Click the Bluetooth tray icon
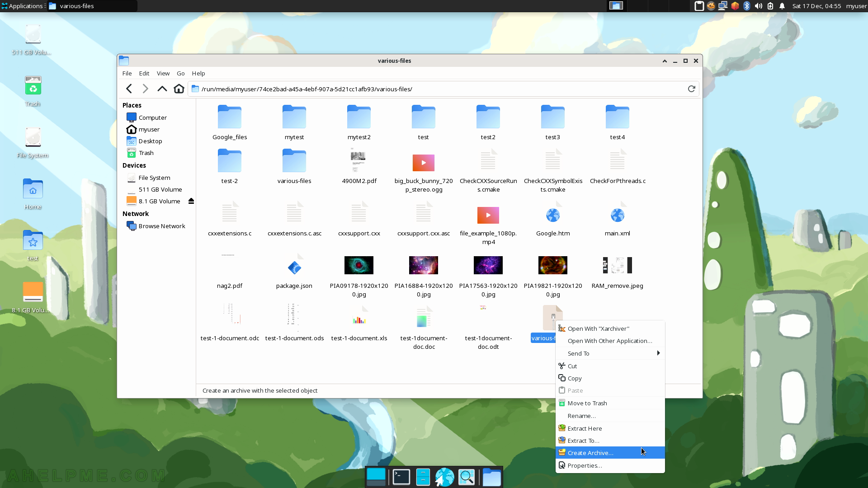Viewport: 868px width, 488px height. pyautogui.click(x=747, y=6)
